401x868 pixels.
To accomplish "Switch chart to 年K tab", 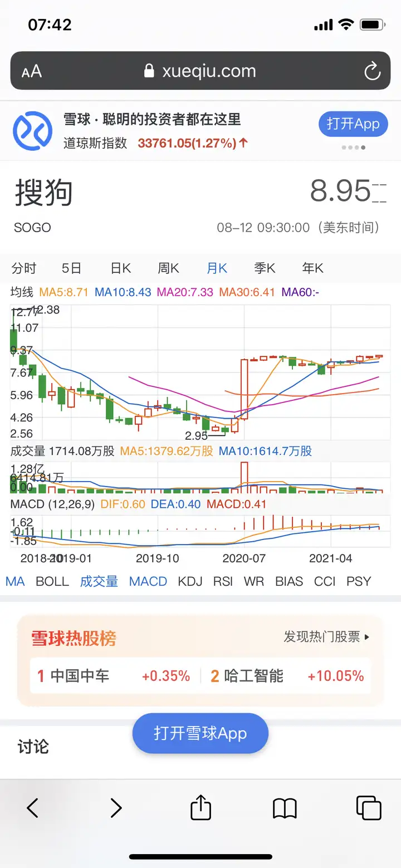I will pos(312,268).
